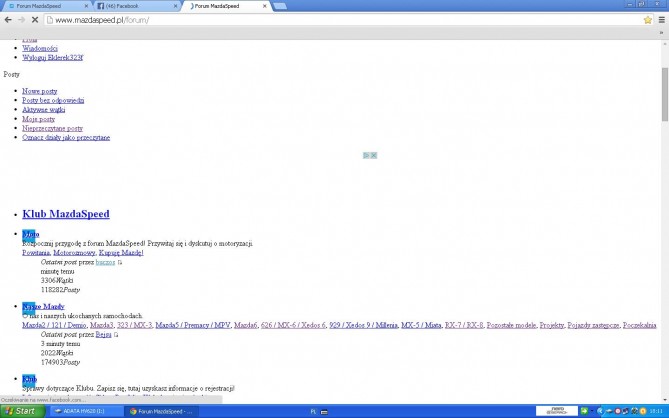Close the ad with its X icon
669x418 pixels.
point(374,155)
